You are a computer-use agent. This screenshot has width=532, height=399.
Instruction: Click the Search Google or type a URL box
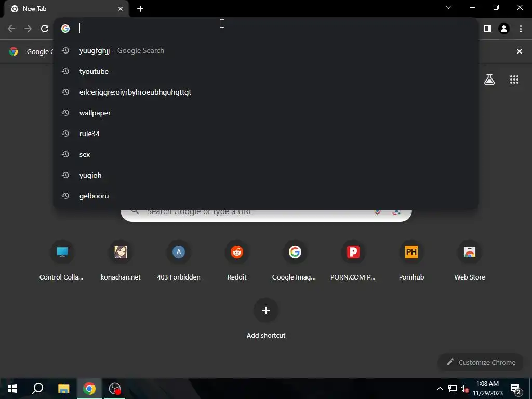(266, 216)
